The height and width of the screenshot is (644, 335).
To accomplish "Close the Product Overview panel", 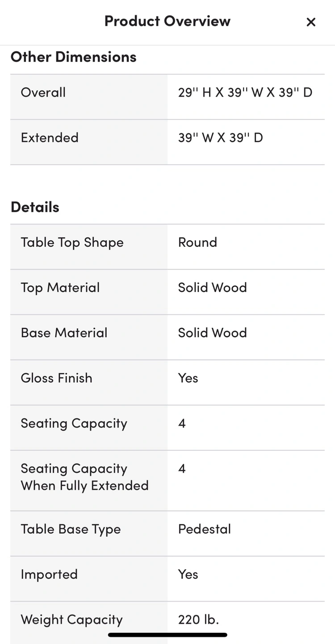I will [311, 22].
